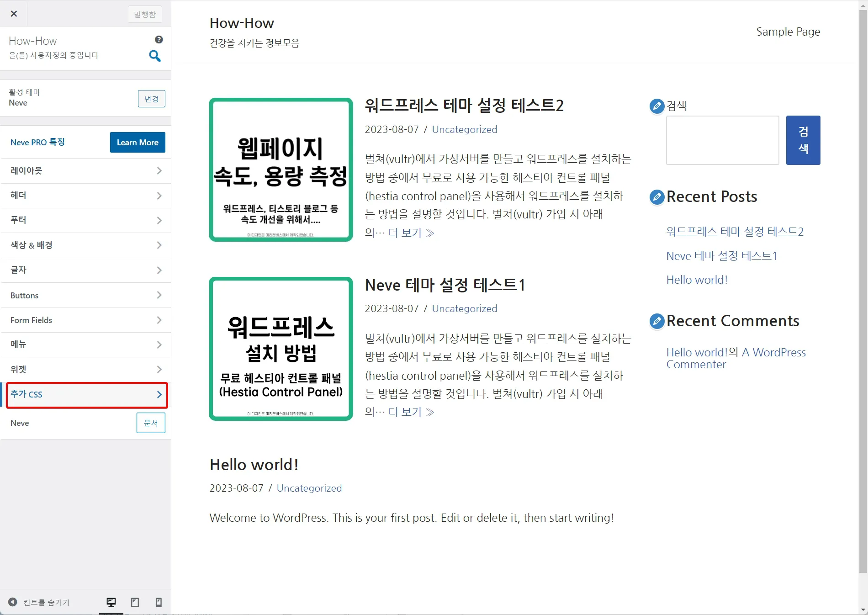Image resolution: width=868 pixels, height=615 pixels.
Task: Switch to tablet preview icon
Action: [135, 602]
